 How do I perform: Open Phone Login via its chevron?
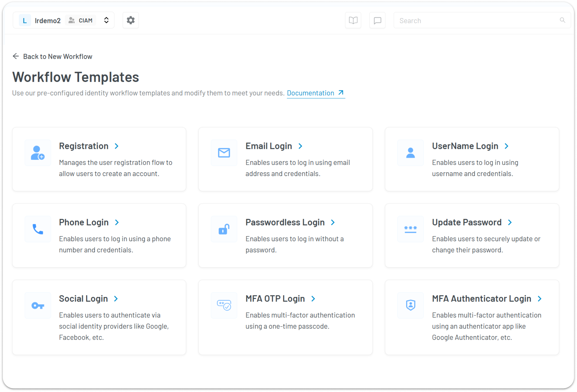[x=117, y=222]
